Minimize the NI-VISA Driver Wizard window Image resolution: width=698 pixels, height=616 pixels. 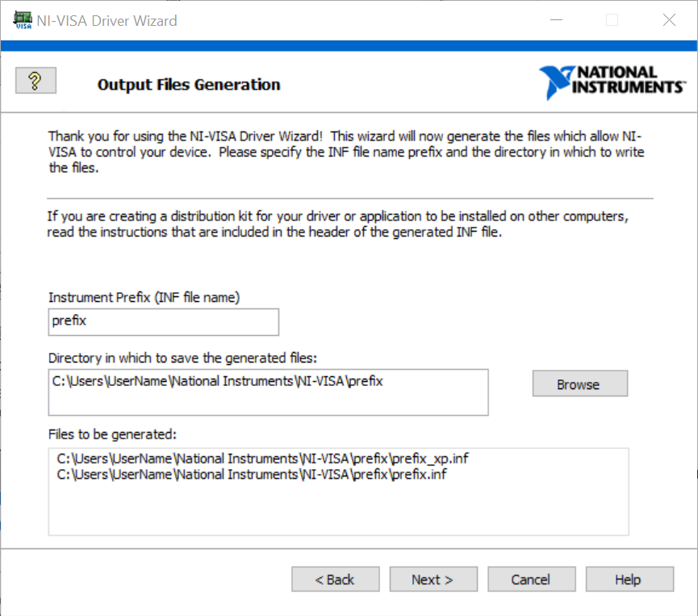[554, 21]
